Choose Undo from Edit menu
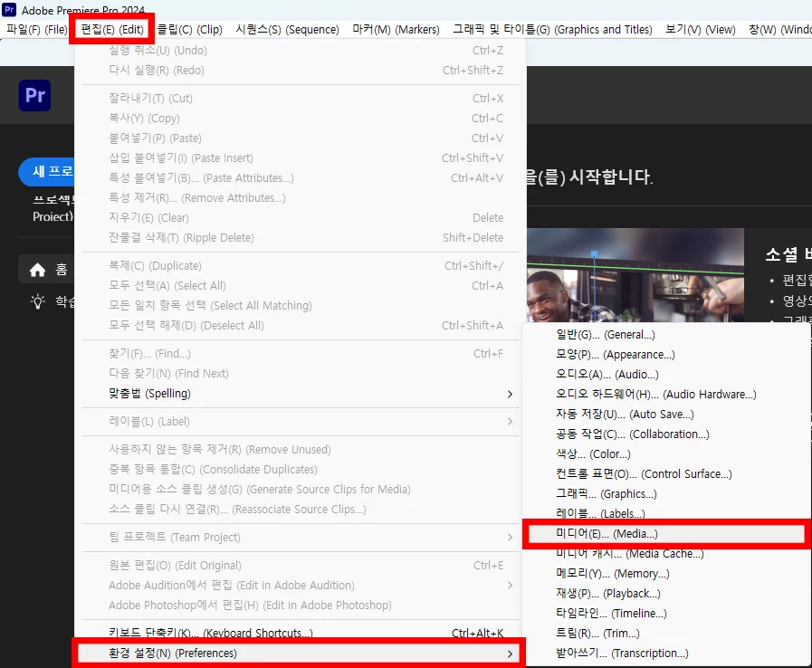This screenshot has height=668, width=812. click(x=301, y=50)
